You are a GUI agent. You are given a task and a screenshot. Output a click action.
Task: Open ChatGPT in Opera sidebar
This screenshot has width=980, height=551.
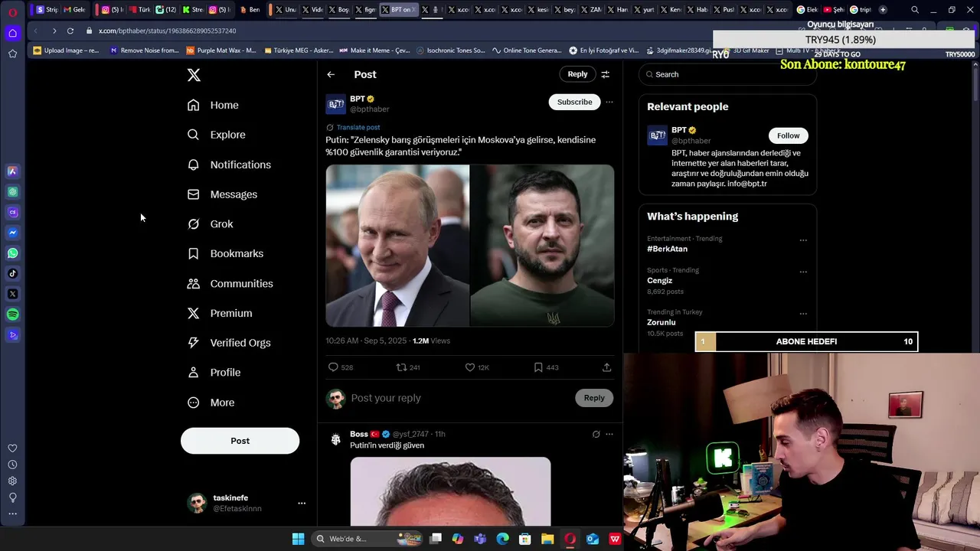12,192
